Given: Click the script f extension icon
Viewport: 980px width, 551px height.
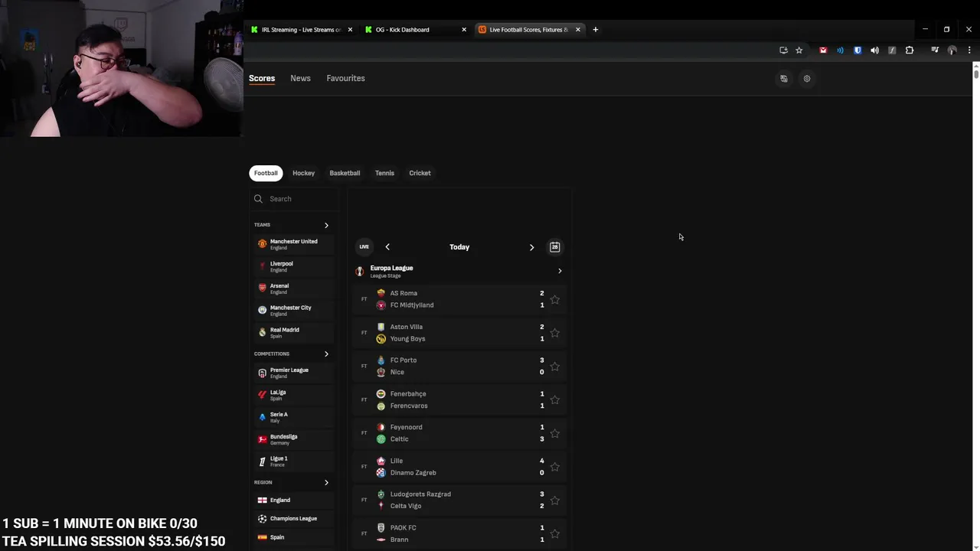Looking at the screenshot, I should (x=892, y=51).
